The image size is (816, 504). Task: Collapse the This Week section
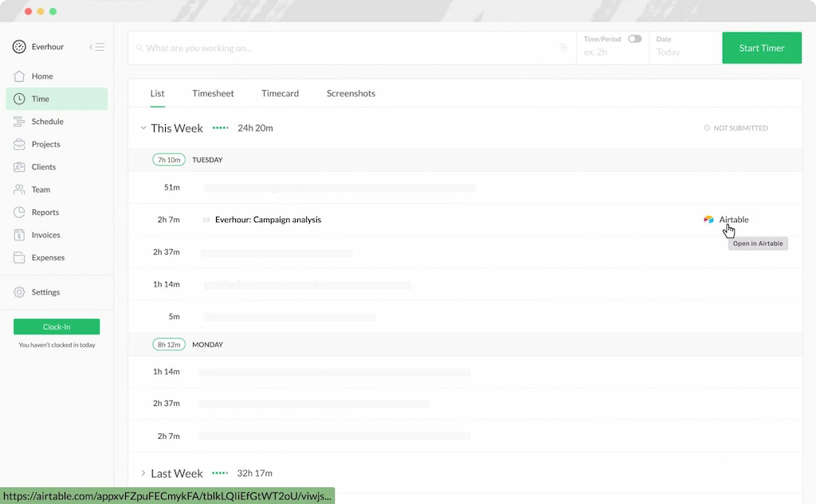pyautogui.click(x=143, y=128)
